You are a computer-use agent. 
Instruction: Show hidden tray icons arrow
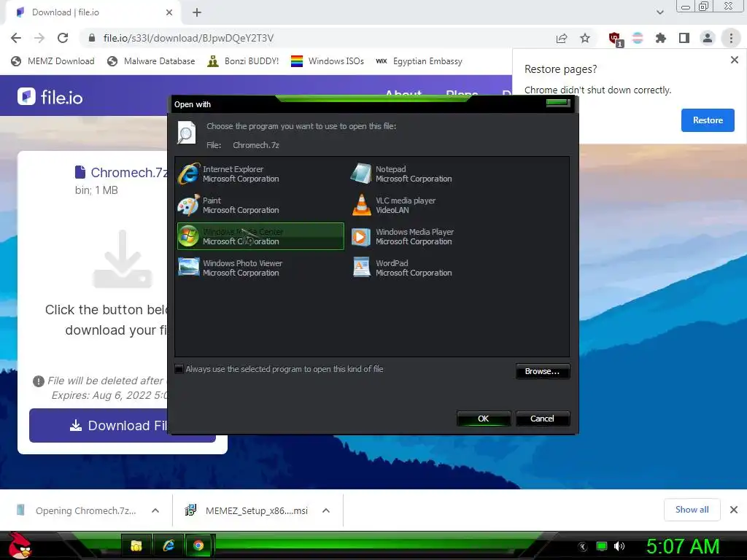tap(583, 547)
